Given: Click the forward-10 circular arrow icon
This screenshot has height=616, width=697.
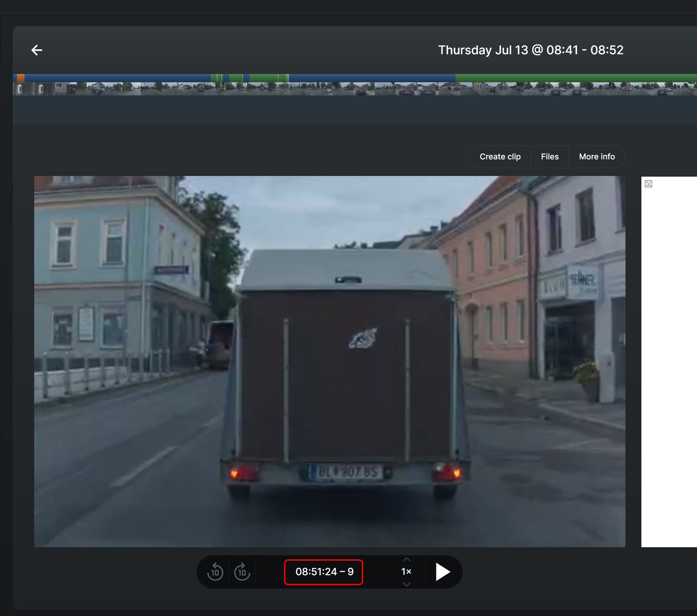Looking at the screenshot, I should 242,572.
